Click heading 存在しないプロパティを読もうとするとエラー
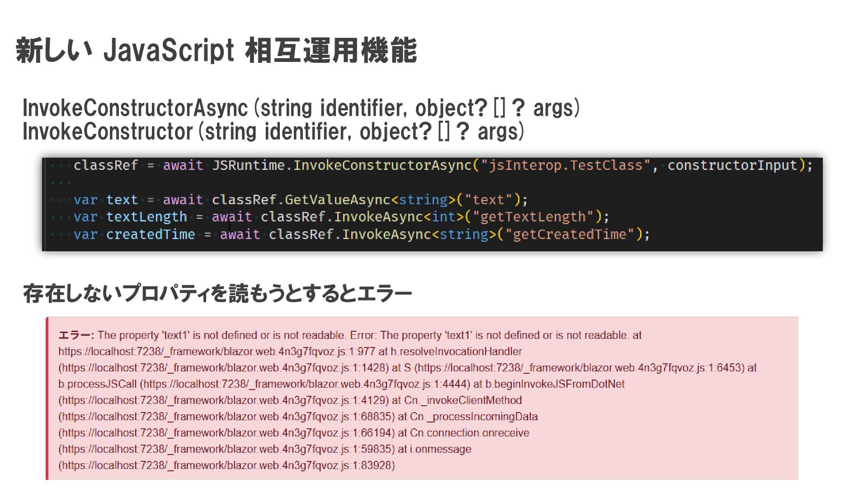868x488 pixels. [x=217, y=294]
